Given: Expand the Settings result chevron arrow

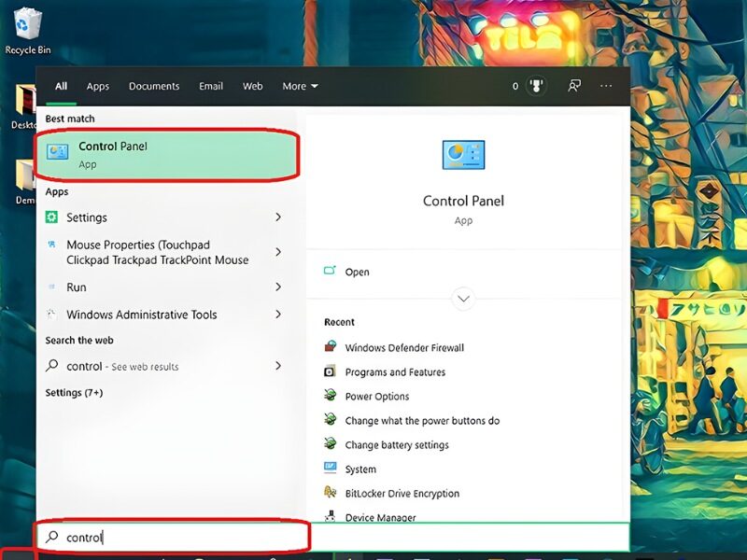Looking at the screenshot, I should click(278, 217).
